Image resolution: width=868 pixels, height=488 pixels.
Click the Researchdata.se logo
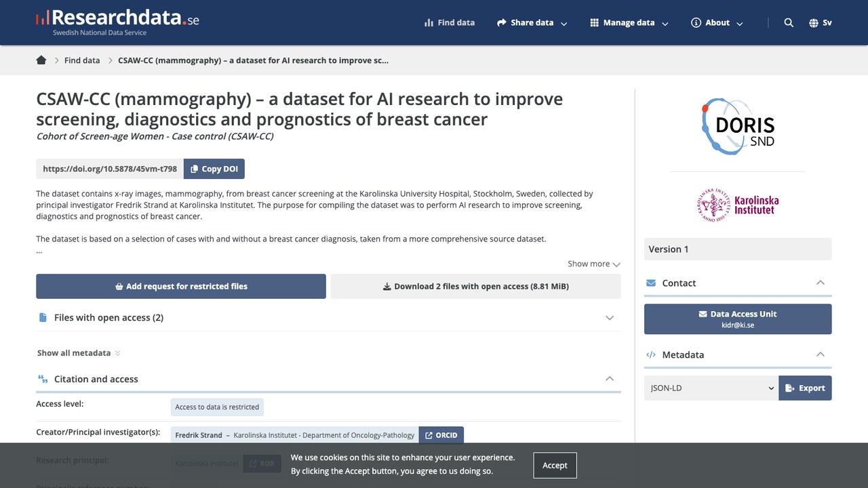click(117, 21)
